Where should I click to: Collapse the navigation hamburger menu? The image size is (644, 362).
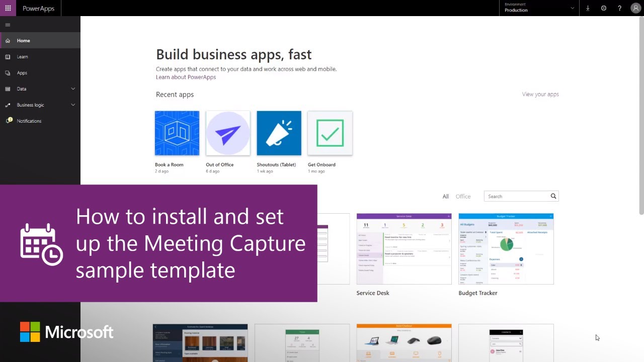pos(8,25)
